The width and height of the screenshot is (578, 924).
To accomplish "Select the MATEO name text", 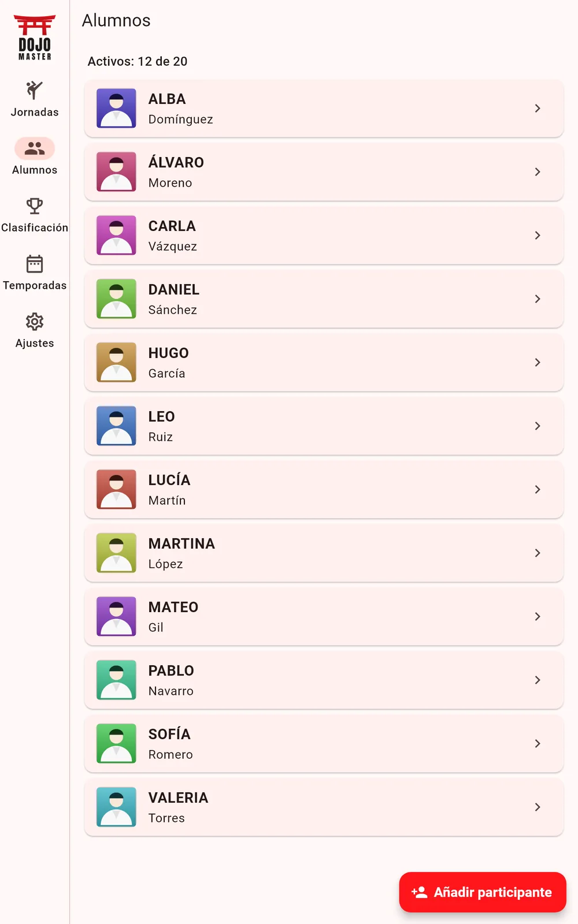I will 173,607.
